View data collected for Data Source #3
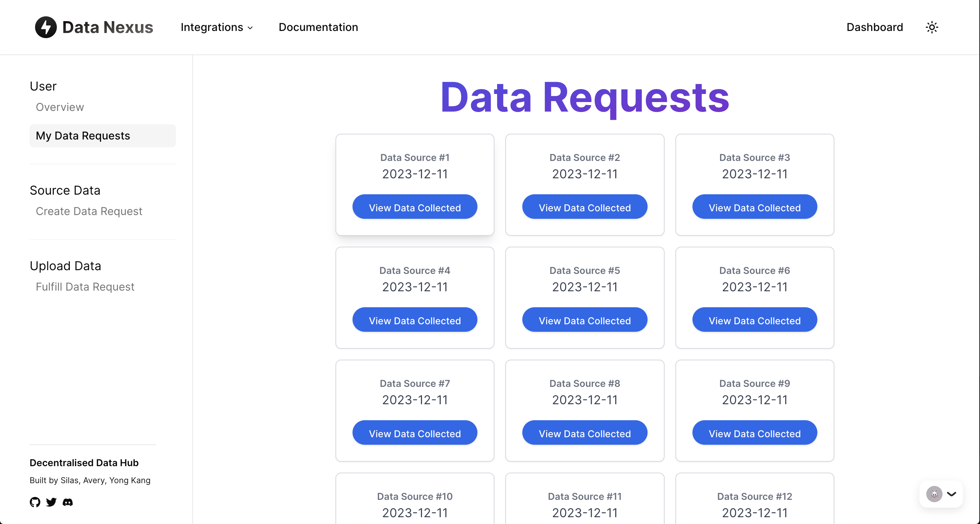The width and height of the screenshot is (980, 524). (754, 207)
